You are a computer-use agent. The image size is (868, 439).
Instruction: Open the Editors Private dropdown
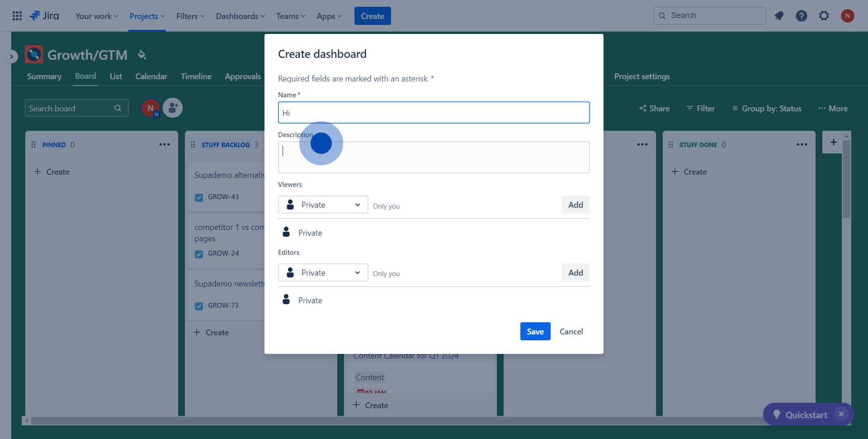(x=323, y=272)
